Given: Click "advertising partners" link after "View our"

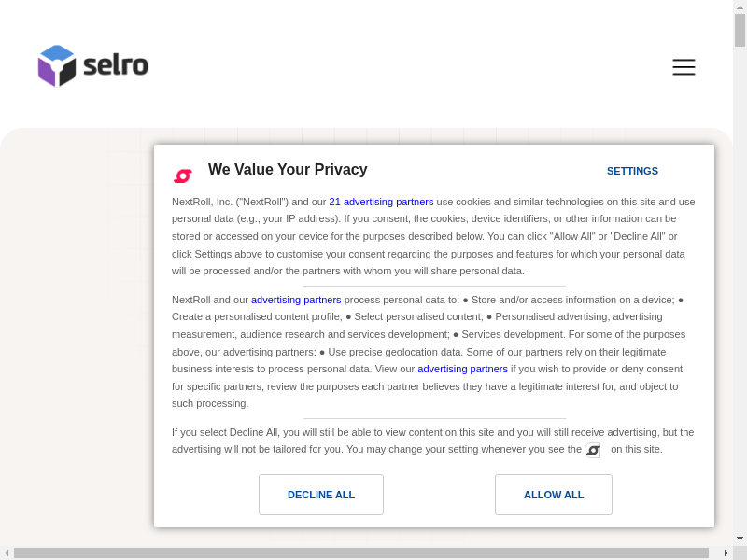Looking at the screenshot, I should tap(462, 369).
